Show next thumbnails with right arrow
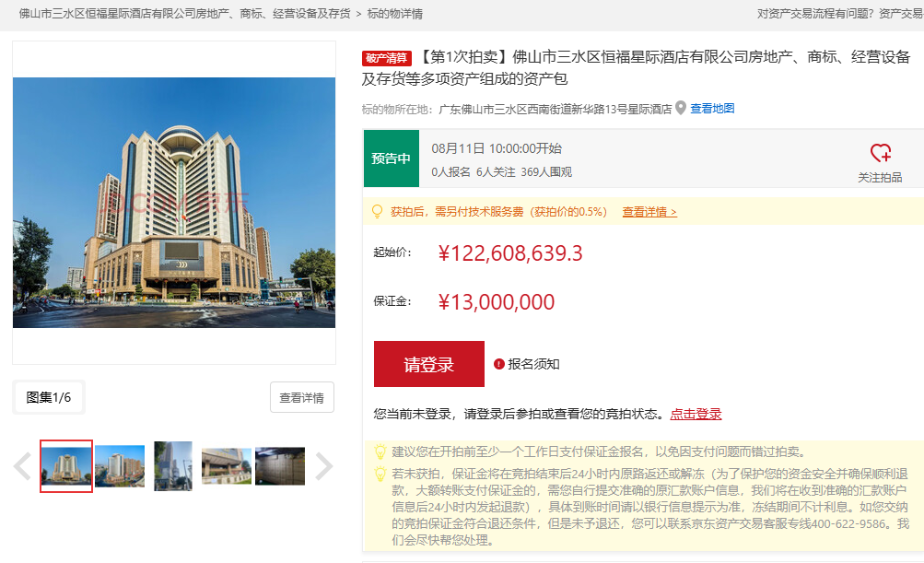 [x=324, y=466]
